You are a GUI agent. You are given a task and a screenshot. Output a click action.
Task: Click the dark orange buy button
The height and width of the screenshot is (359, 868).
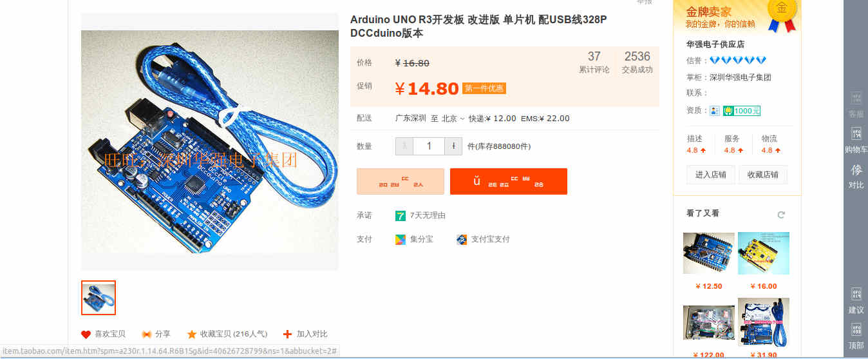509,181
